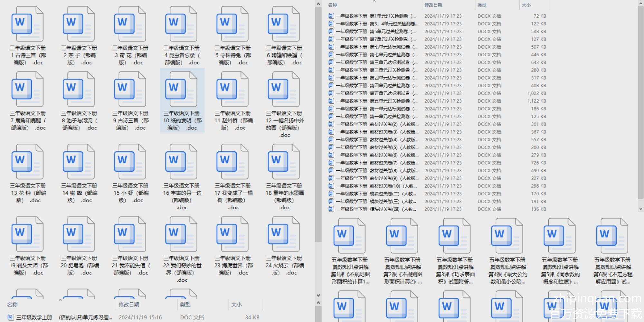Select the 第三单元达标测试卷 row
Screen dimensions: 644x322
437,62
